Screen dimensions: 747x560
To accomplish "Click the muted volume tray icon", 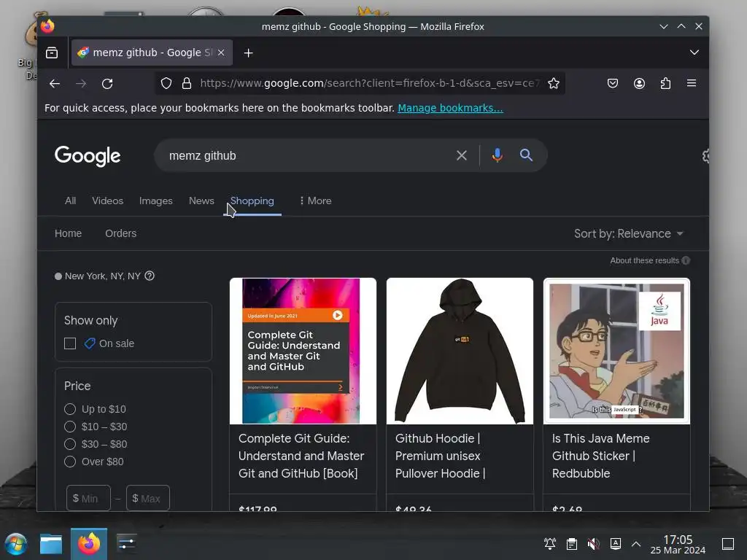I will 594,543.
